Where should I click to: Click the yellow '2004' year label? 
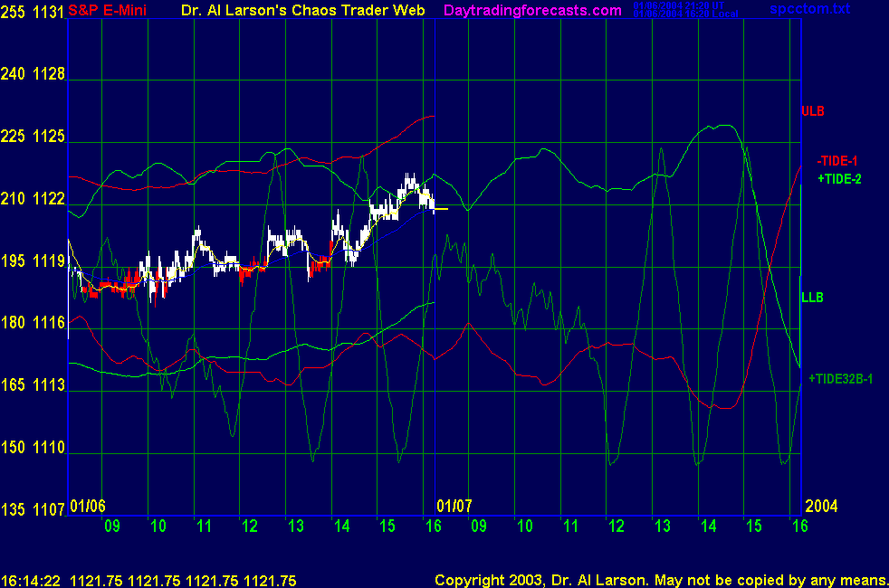(x=821, y=506)
